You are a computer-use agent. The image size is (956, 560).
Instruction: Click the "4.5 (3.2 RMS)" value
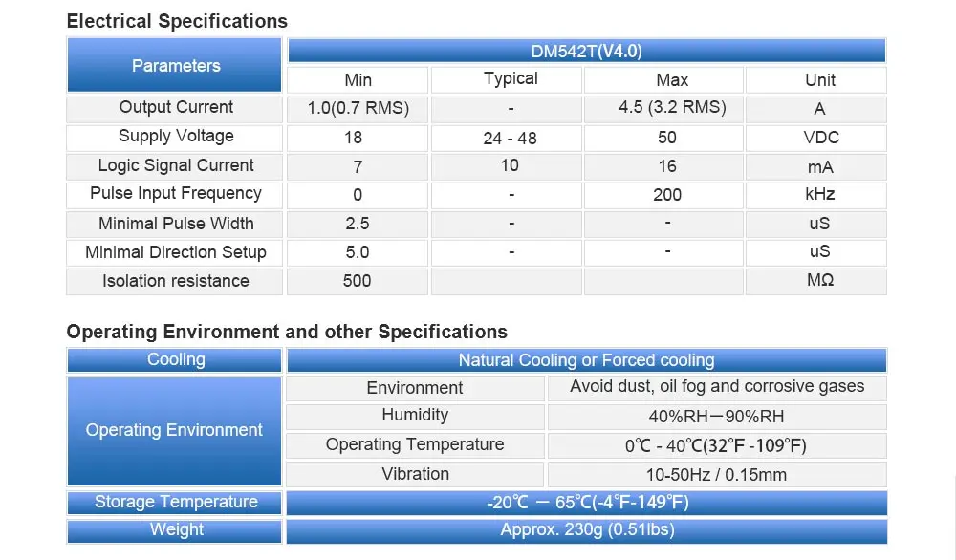pyautogui.click(x=672, y=107)
